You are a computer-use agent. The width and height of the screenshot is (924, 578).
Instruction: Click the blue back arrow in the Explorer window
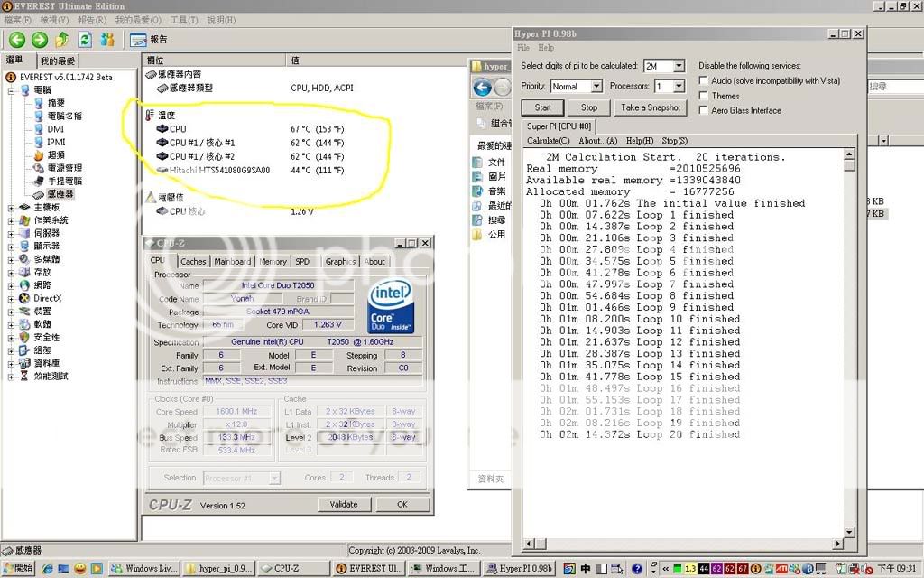(x=483, y=88)
